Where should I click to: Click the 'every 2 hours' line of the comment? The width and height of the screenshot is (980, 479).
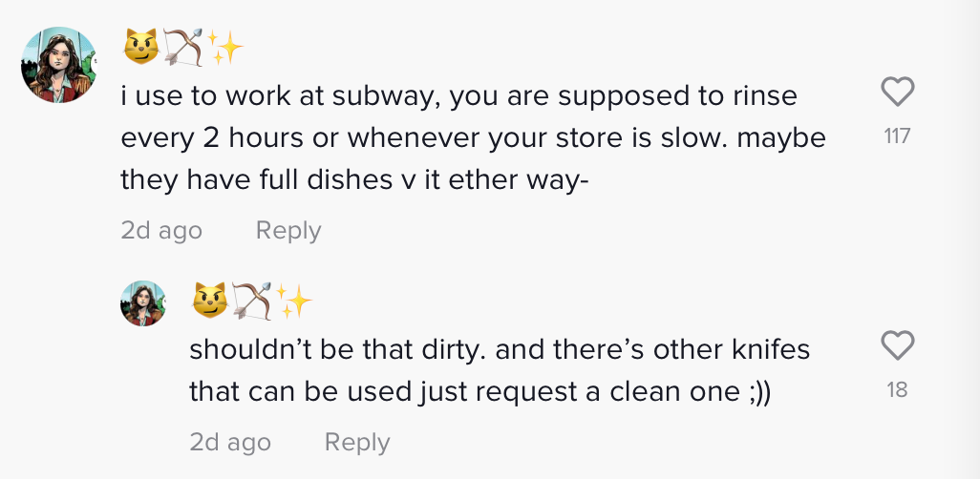pyautogui.click(x=473, y=138)
